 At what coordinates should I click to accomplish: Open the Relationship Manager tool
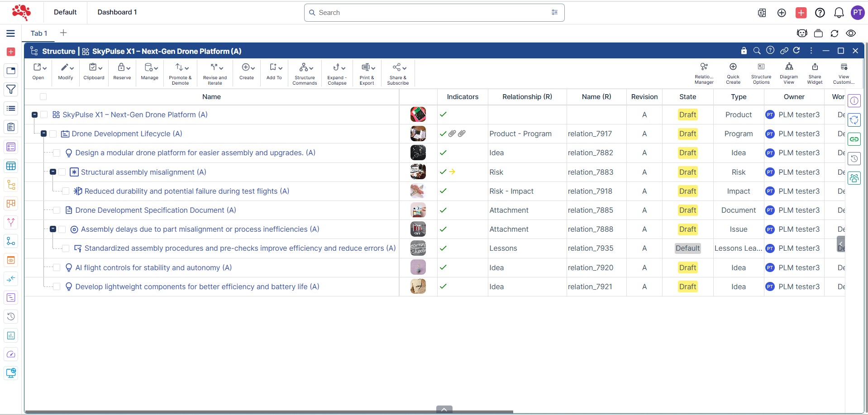[x=704, y=73]
